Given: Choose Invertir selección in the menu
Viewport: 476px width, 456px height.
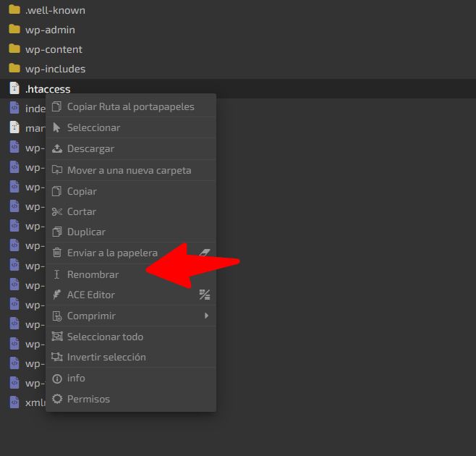Looking at the screenshot, I should 131,358.
